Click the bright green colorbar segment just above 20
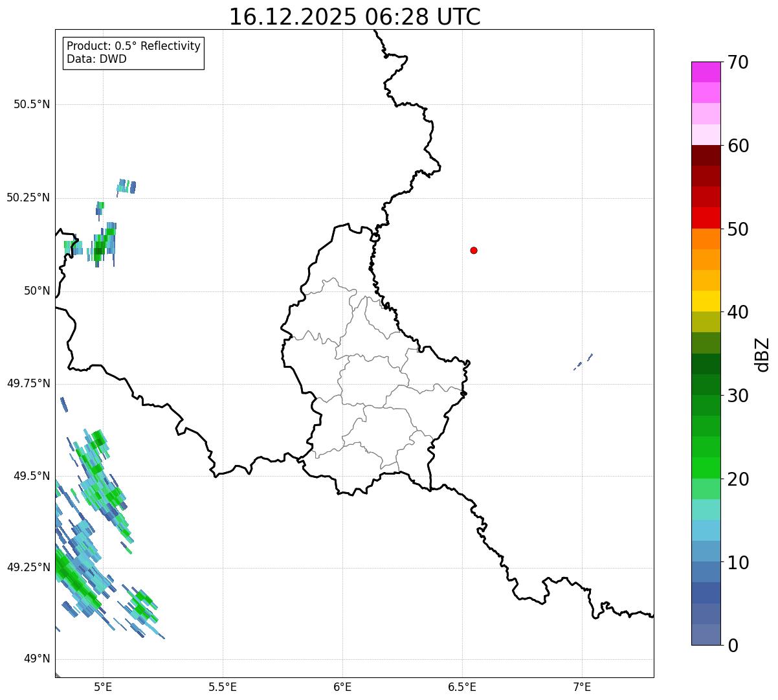 pyautogui.click(x=706, y=468)
